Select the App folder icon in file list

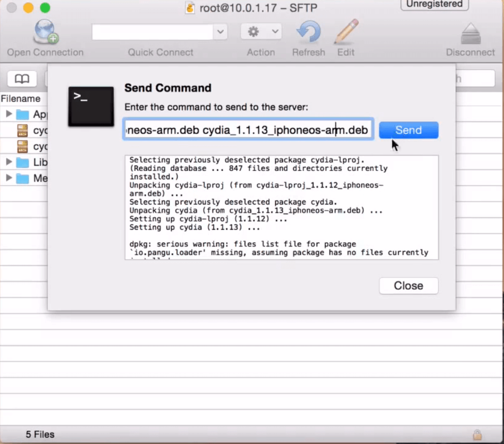(x=22, y=114)
